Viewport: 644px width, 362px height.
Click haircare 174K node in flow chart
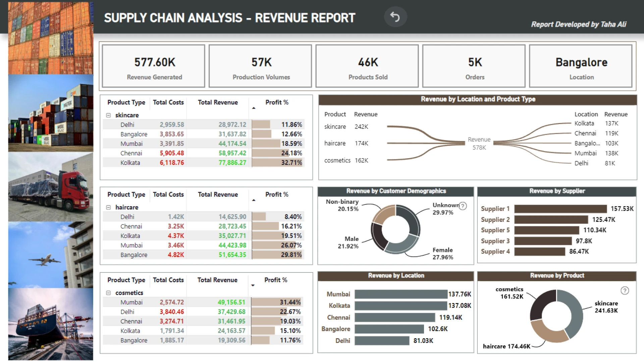(346, 143)
